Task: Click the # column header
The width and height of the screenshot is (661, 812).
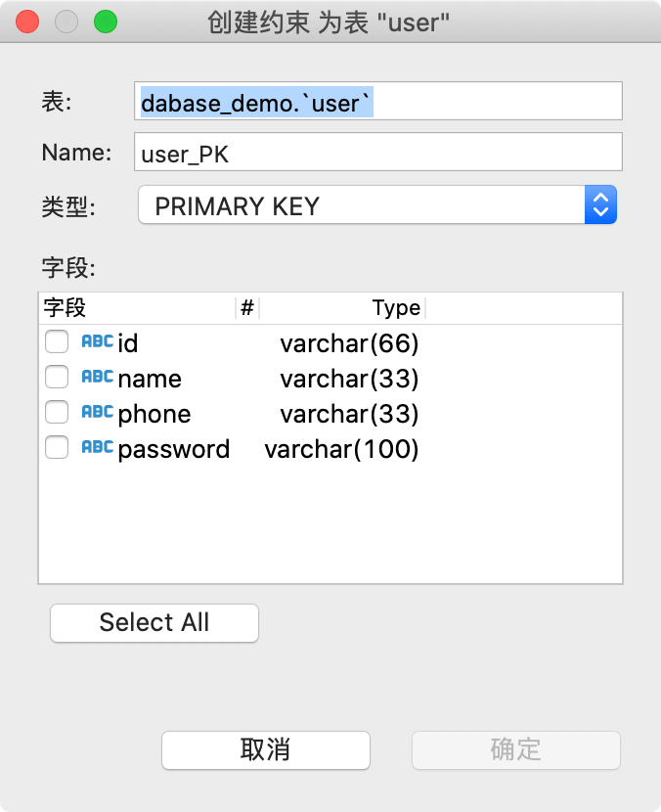Action: tap(247, 308)
